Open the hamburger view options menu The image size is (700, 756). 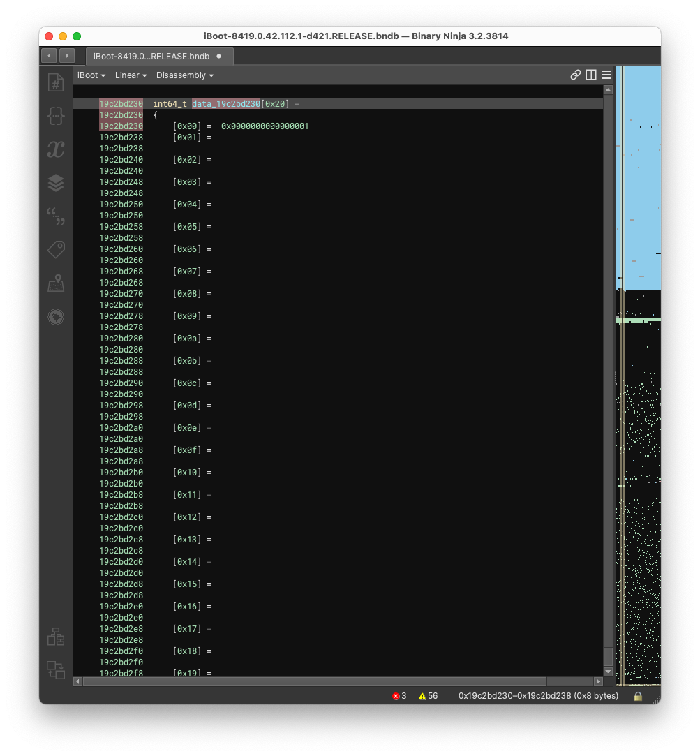tap(606, 75)
